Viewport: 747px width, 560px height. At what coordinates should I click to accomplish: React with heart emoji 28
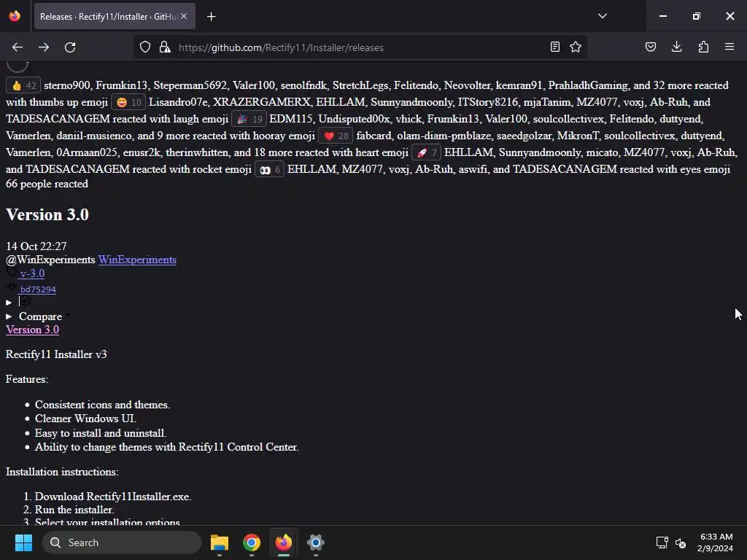(336, 136)
